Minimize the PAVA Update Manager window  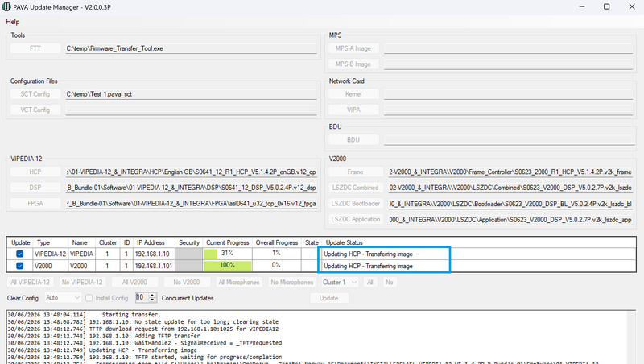point(582,7)
